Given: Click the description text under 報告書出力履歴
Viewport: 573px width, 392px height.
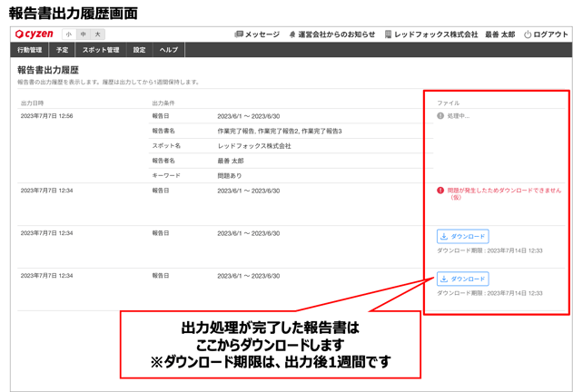Looking at the screenshot, I should (108, 83).
